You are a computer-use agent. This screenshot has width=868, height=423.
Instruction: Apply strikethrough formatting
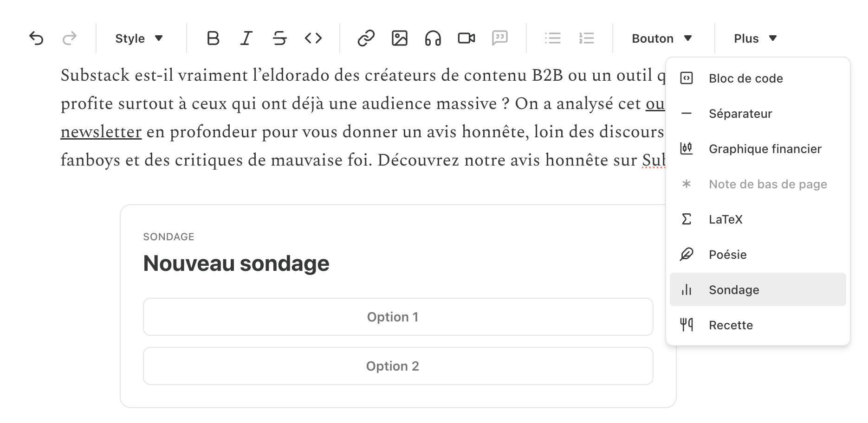(x=279, y=38)
